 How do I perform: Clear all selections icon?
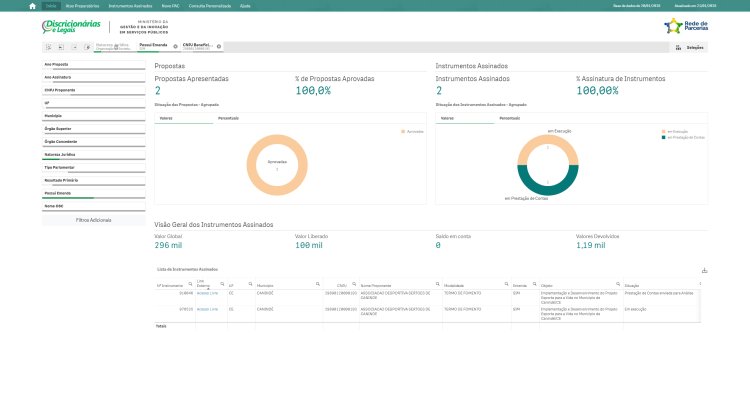(87, 47)
